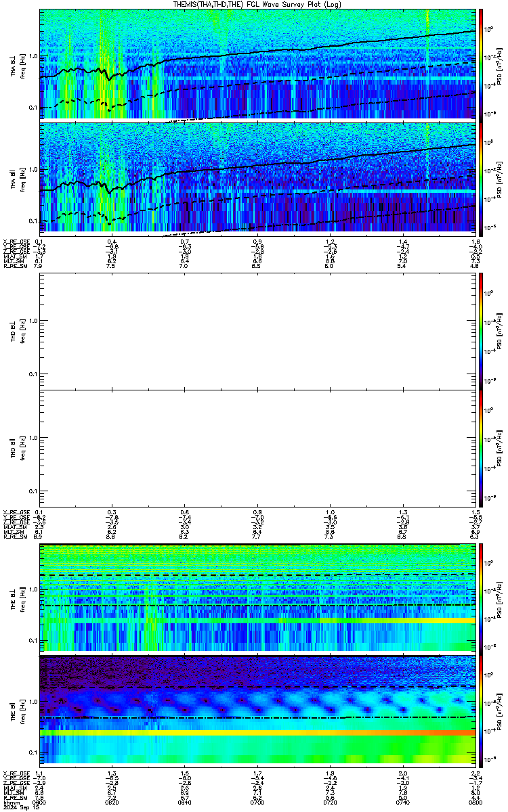The image size is (508, 812).
Task: Click the solid black frequency line in THA B-perpendicular
Action: (257, 53)
